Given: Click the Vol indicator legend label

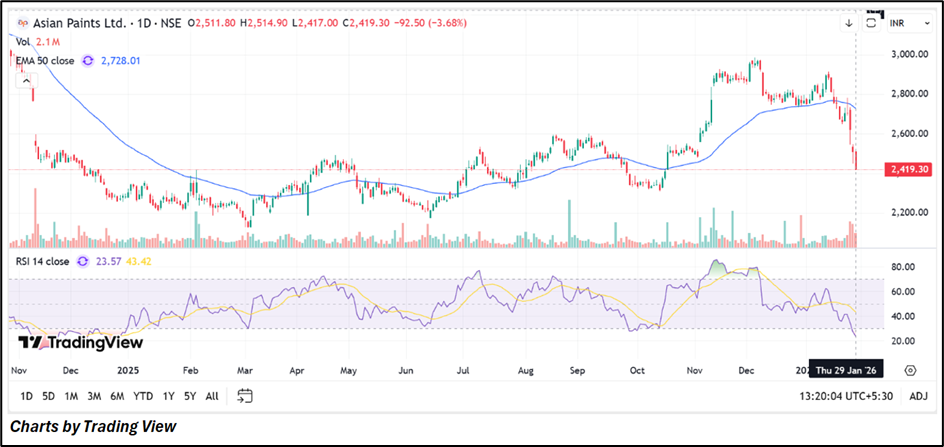Looking at the screenshot, I should tap(22, 41).
